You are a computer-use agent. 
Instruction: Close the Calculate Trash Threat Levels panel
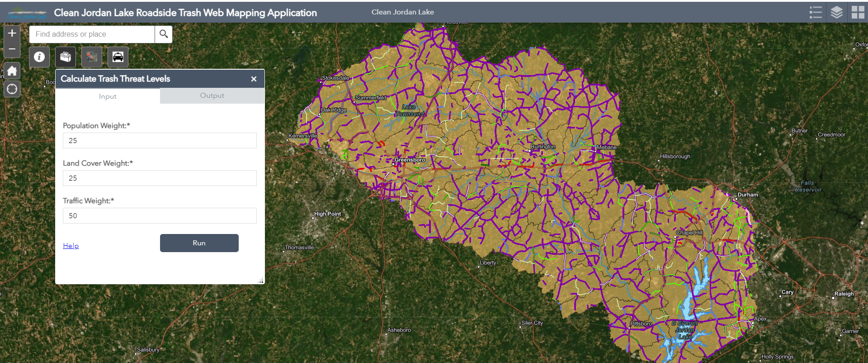pos(254,79)
